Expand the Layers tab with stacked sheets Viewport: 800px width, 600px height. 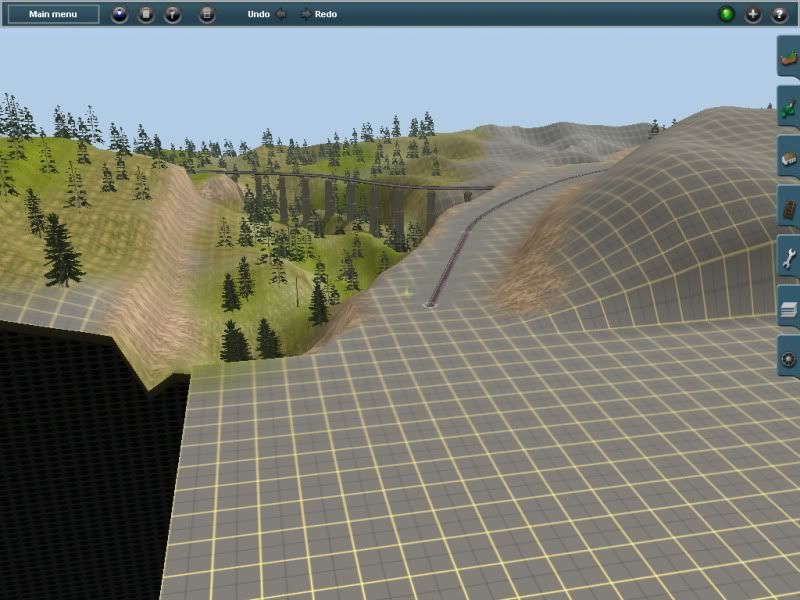coord(788,307)
